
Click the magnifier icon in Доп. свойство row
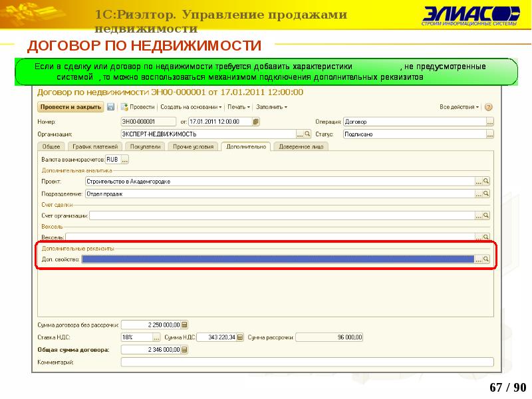click(x=486, y=259)
